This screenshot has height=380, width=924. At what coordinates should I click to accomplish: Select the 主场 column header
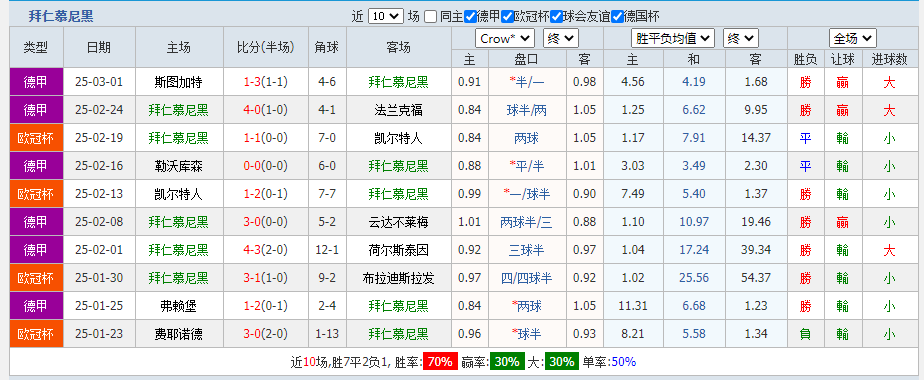click(x=179, y=48)
